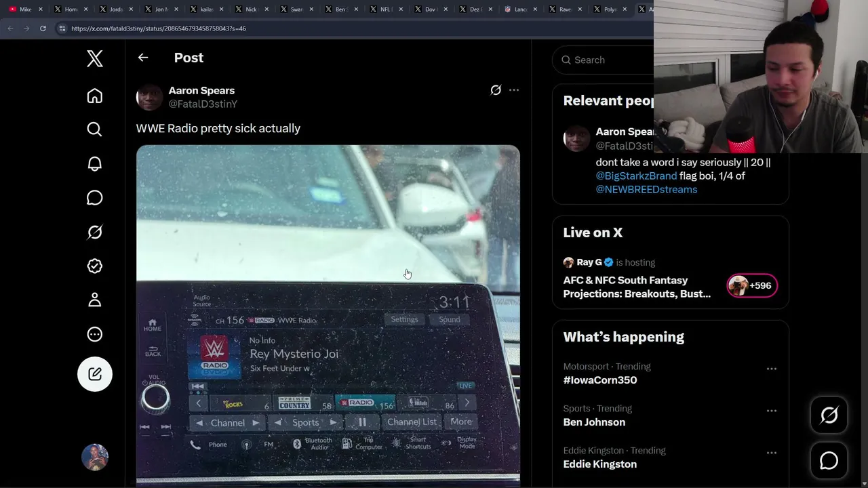This screenshot has height=488, width=868.
Task: View site information icon in address bar
Action: 62,28
